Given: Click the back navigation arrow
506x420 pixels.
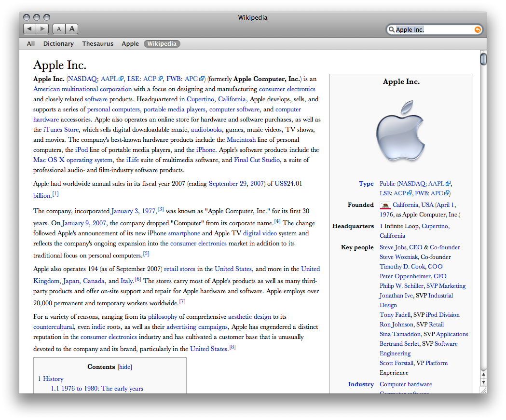Looking at the screenshot, I should pos(29,29).
